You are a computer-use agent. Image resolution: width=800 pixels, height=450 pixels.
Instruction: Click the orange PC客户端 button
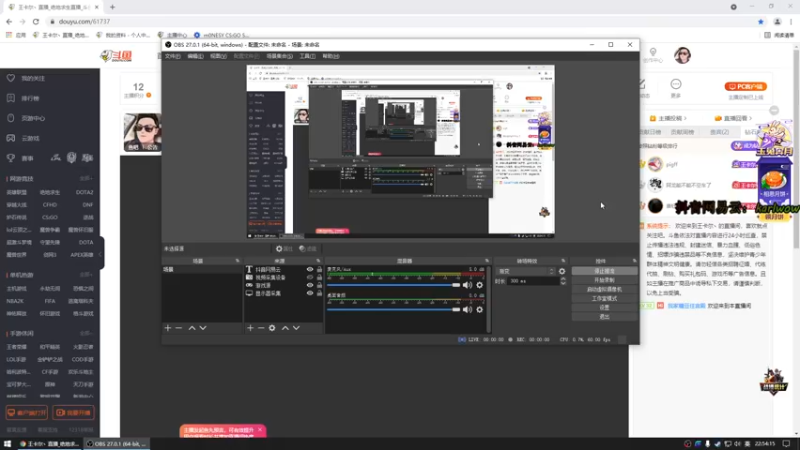[x=745, y=86]
